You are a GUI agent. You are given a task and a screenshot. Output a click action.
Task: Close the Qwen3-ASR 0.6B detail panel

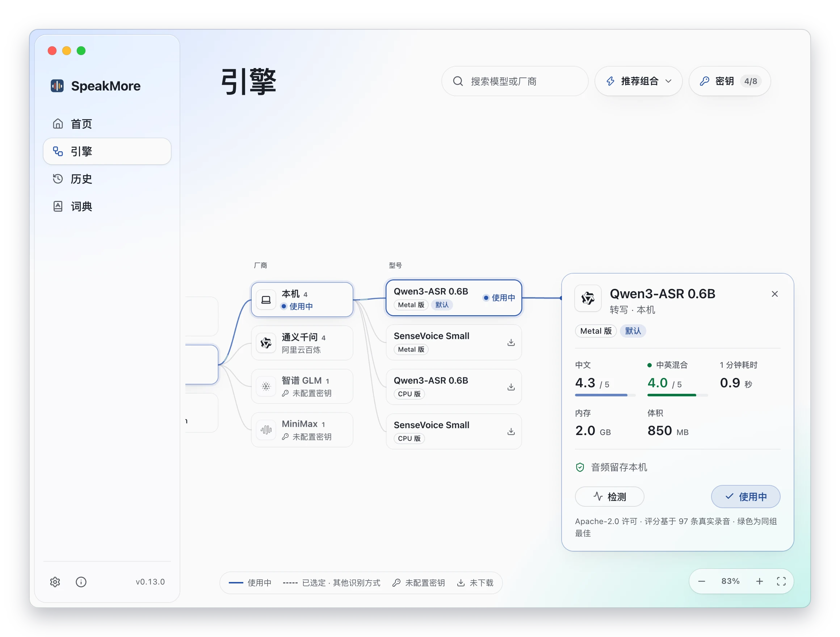(x=774, y=294)
